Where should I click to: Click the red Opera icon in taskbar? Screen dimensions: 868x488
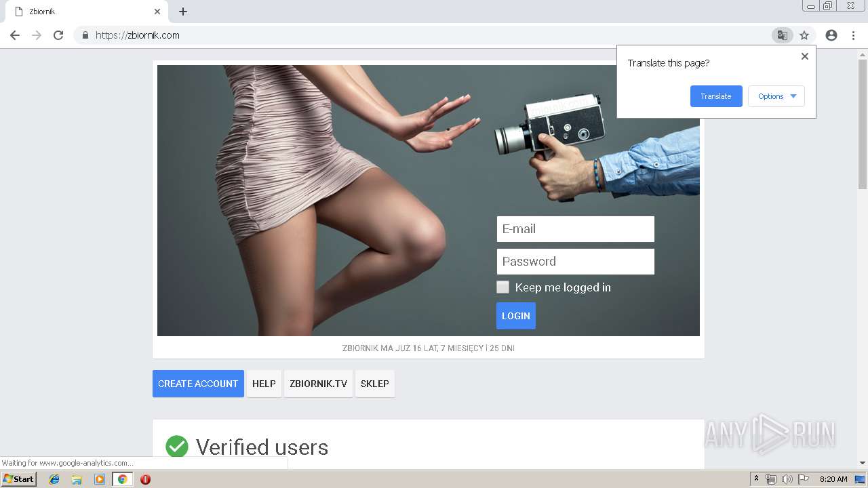(145, 479)
